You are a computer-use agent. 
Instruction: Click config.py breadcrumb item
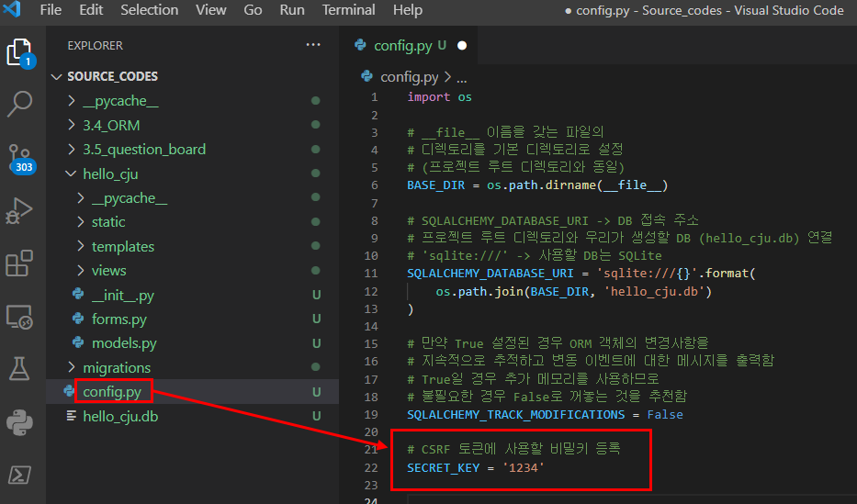(410, 77)
